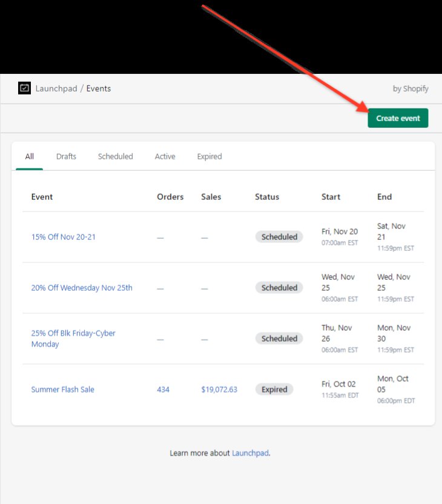
Task: Click the Expired status badge
Action: click(274, 390)
